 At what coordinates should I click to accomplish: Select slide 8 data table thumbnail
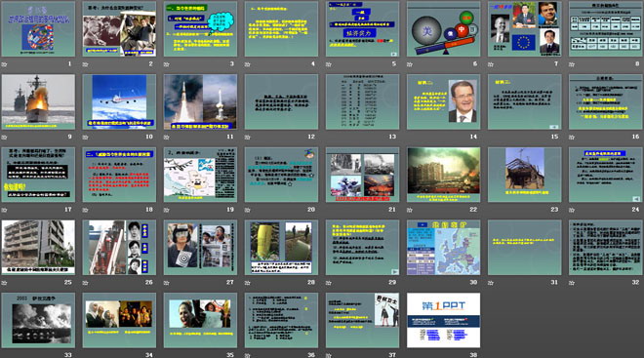(606, 28)
